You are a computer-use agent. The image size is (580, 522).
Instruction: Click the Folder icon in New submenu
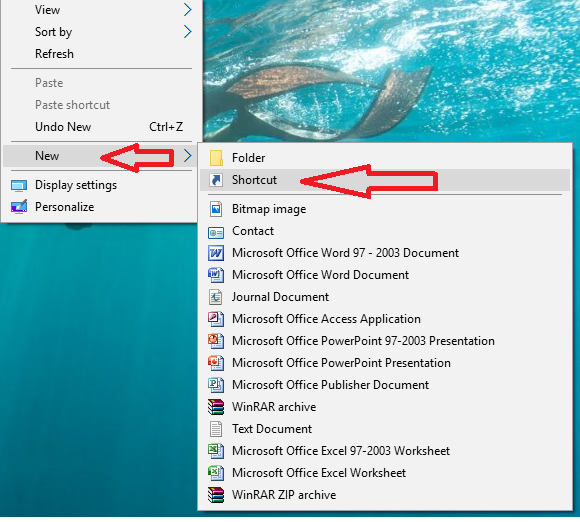[216, 158]
